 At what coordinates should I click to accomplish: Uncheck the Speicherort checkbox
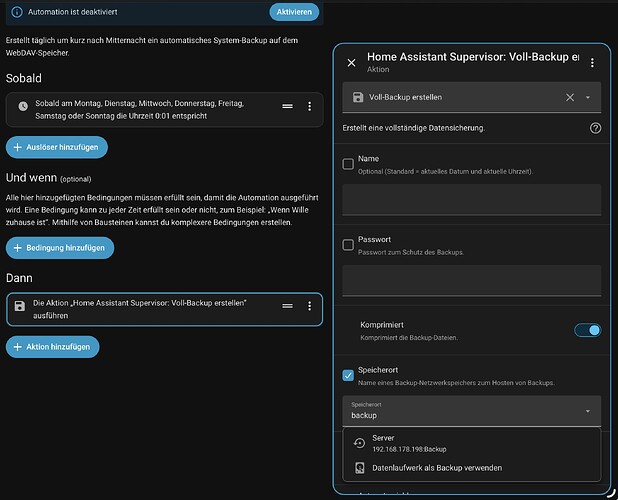tap(348, 375)
